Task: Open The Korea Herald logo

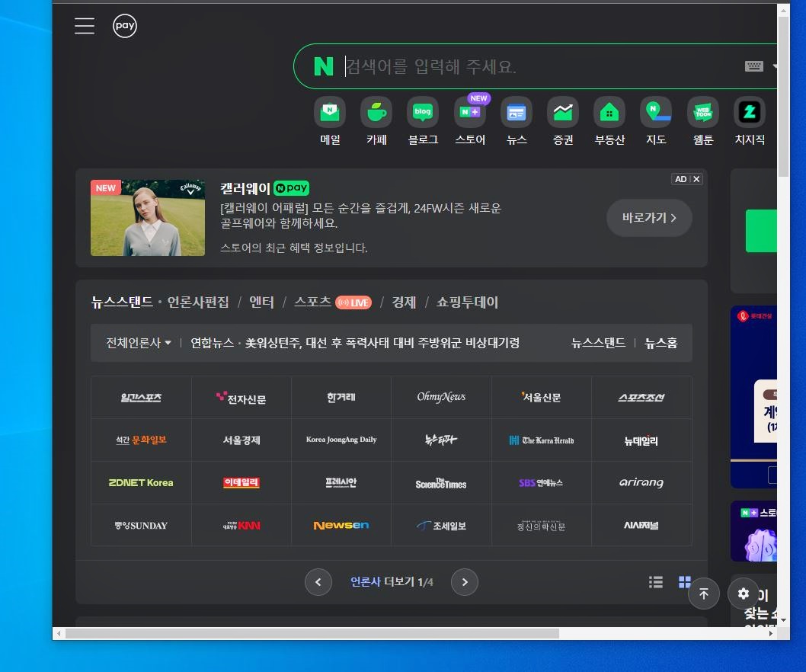Action: 542,440
